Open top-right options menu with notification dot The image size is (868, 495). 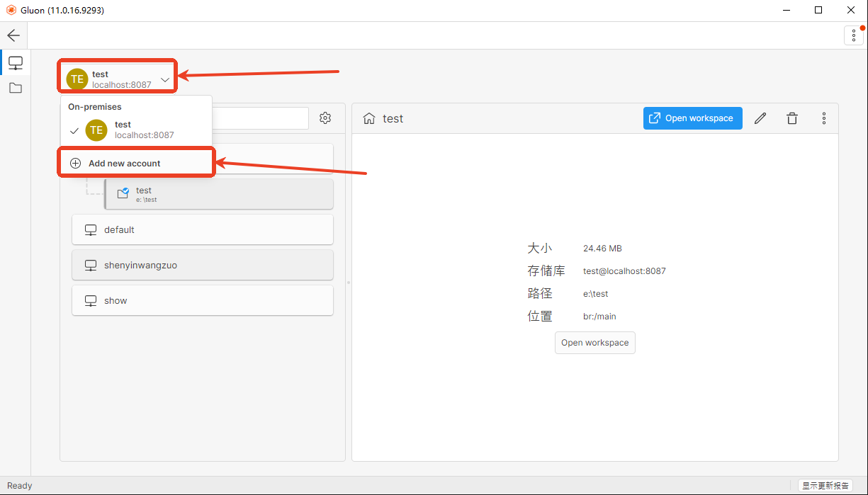[853, 35]
